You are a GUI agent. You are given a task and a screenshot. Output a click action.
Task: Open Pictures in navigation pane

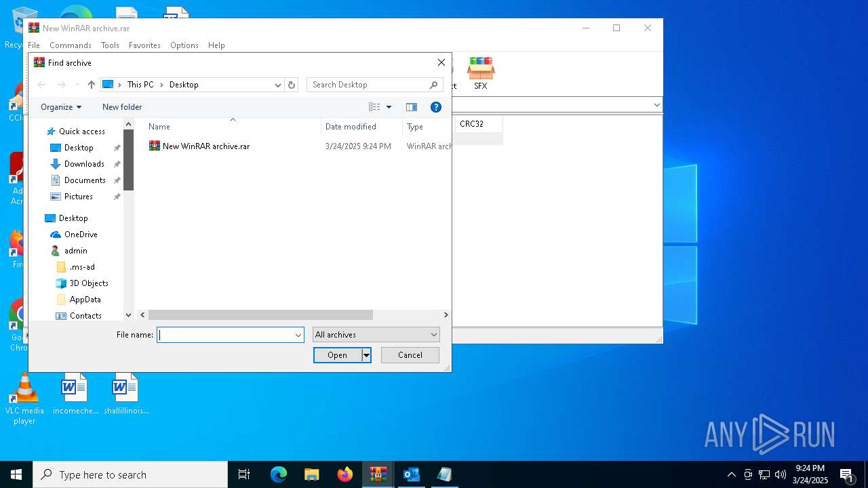[79, 197]
